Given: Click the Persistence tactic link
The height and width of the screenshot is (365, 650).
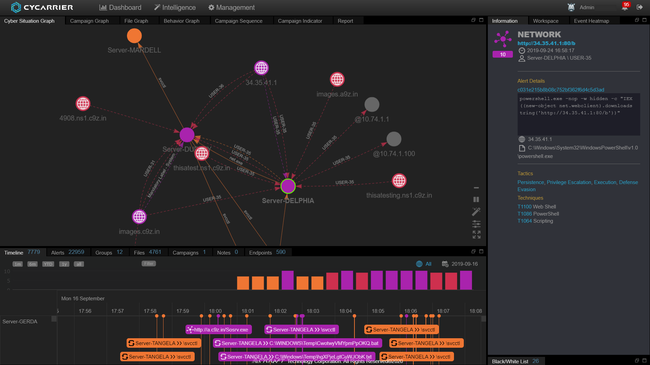Looking at the screenshot, I should pos(530,182).
